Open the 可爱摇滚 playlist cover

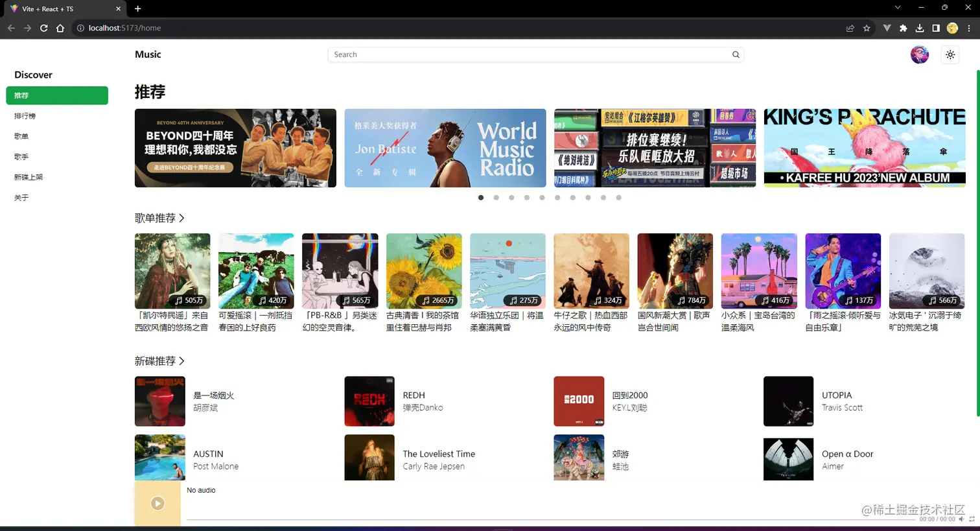[256, 271]
